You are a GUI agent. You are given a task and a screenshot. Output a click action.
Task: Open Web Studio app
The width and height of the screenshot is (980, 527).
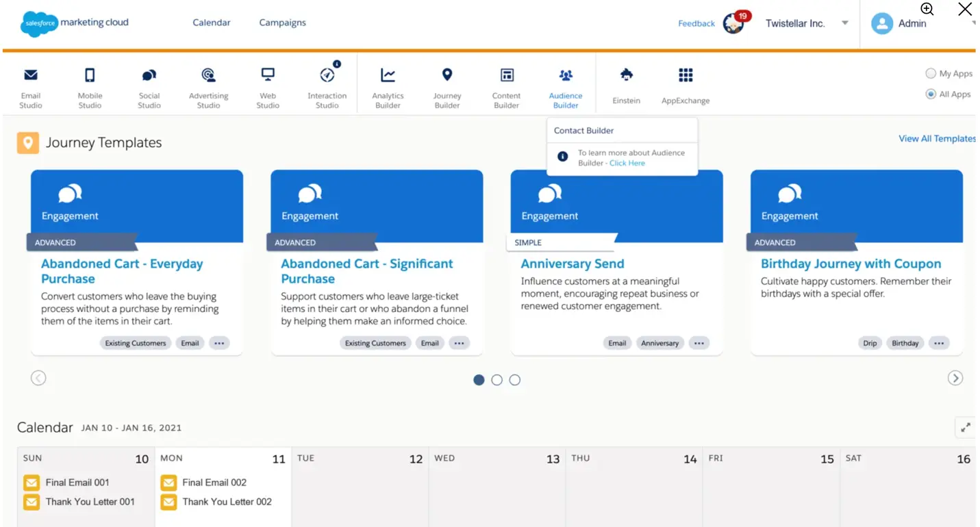268,88
